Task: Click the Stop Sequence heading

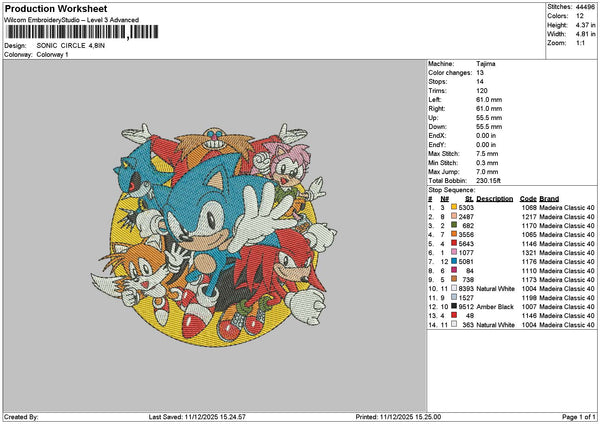Action: pyautogui.click(x=452, y=190)
